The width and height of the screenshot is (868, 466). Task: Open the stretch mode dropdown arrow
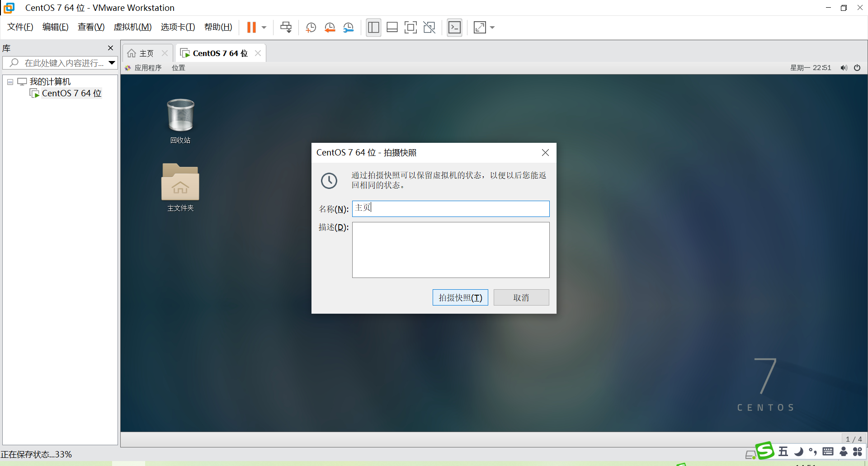click(x=492, y=28)
